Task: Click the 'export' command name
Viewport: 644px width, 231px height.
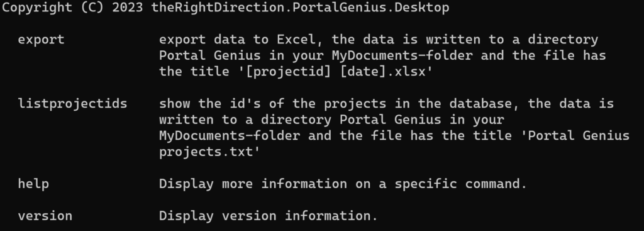Action: (x=41, y=40)
